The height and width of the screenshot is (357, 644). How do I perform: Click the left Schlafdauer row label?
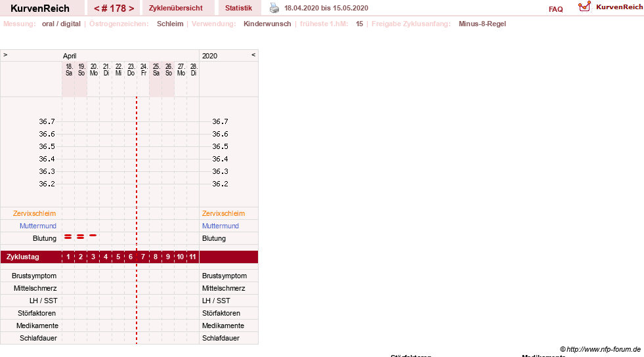click(x=38, y=338)
